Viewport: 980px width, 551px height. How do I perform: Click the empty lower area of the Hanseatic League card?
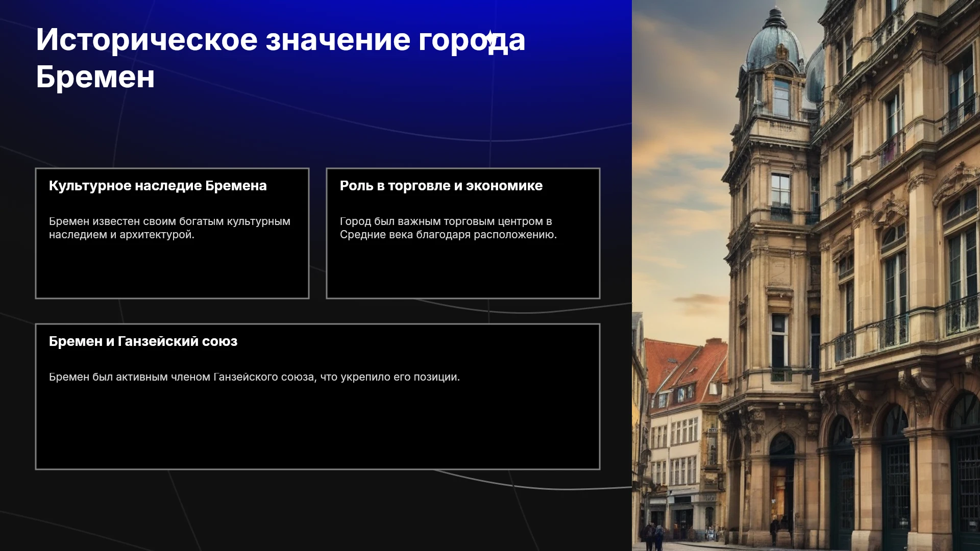click(x=317, y=429)
